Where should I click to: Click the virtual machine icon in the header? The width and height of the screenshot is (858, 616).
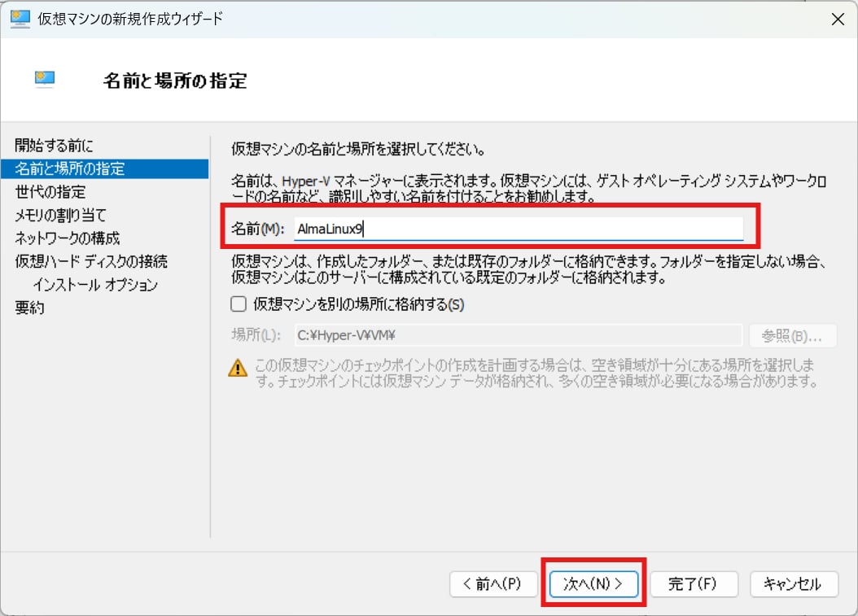coord(44,78)
